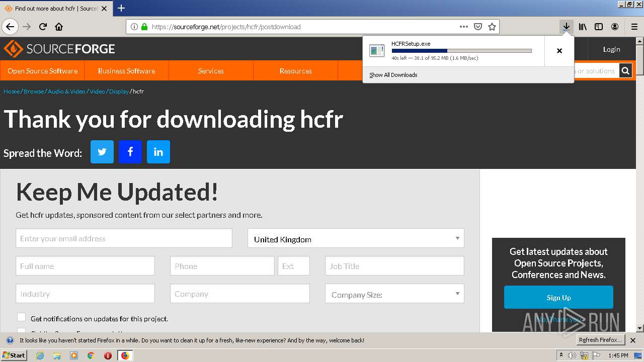Open Firefox Account icon
Image resolution: width=644 pixels, height=362 pixels.
615,27
